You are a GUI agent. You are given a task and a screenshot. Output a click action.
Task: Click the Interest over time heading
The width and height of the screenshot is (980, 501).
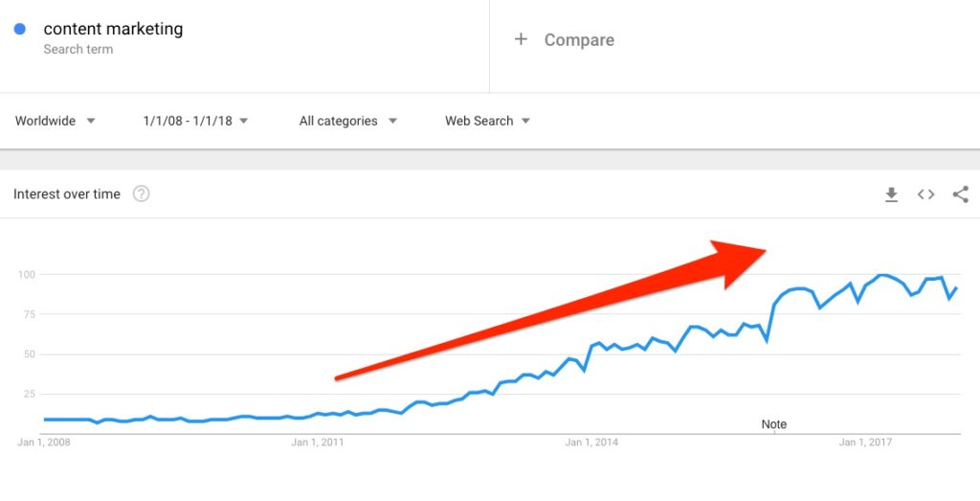[67, 194]
